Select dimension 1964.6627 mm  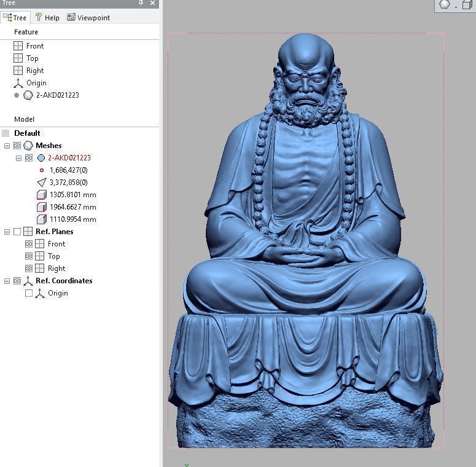73,207
